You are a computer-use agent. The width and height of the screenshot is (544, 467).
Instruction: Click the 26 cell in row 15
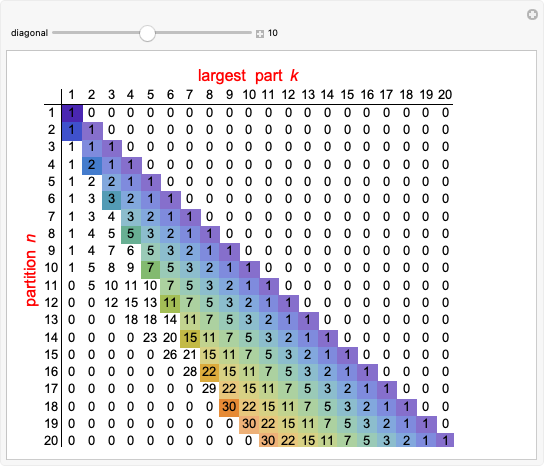(x=170, y=355)
